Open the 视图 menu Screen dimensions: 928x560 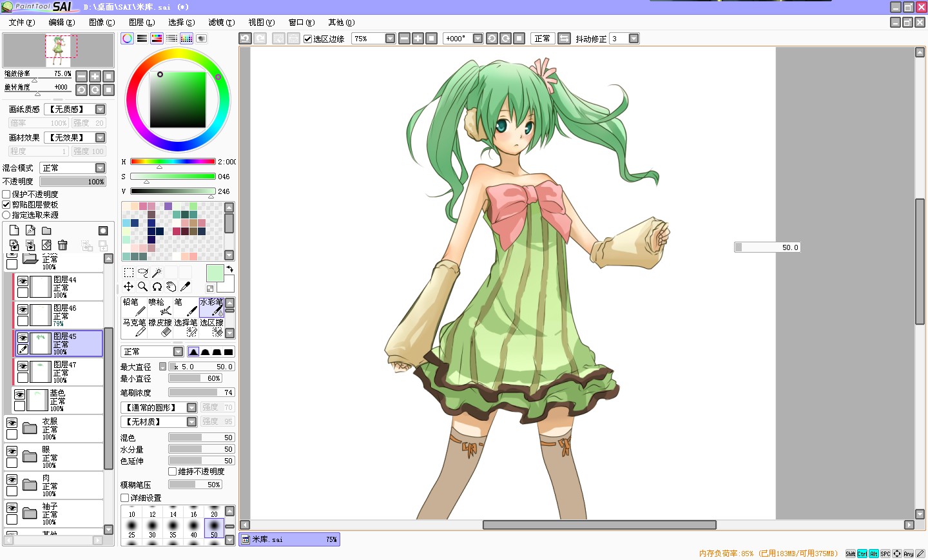261,23
